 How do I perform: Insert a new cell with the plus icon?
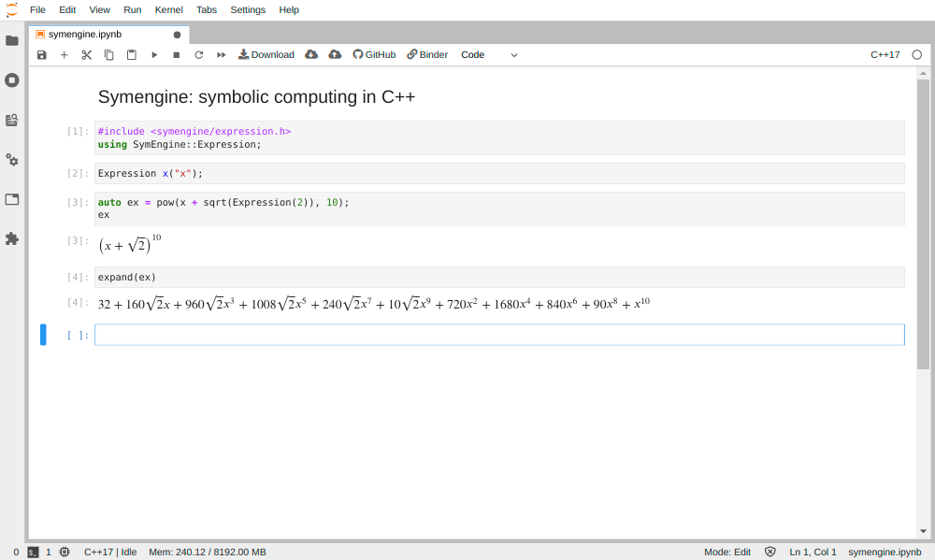(65, 55)
